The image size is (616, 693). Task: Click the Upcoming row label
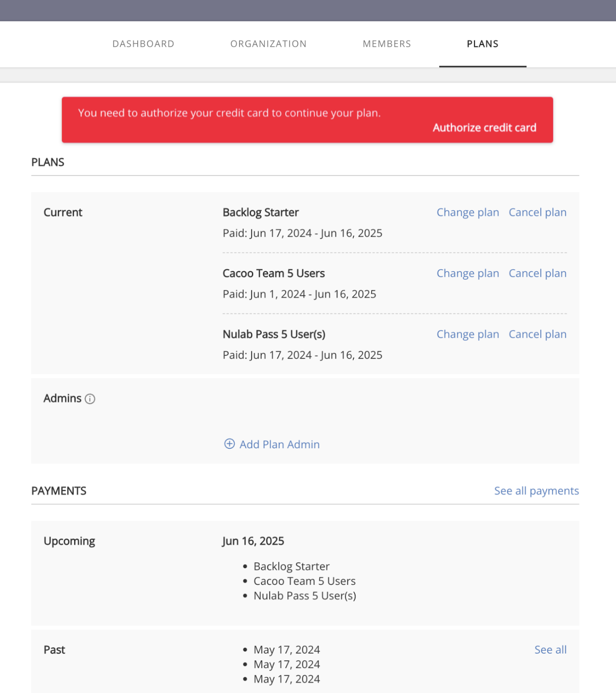pyautogui.click(x=69, y=541)
